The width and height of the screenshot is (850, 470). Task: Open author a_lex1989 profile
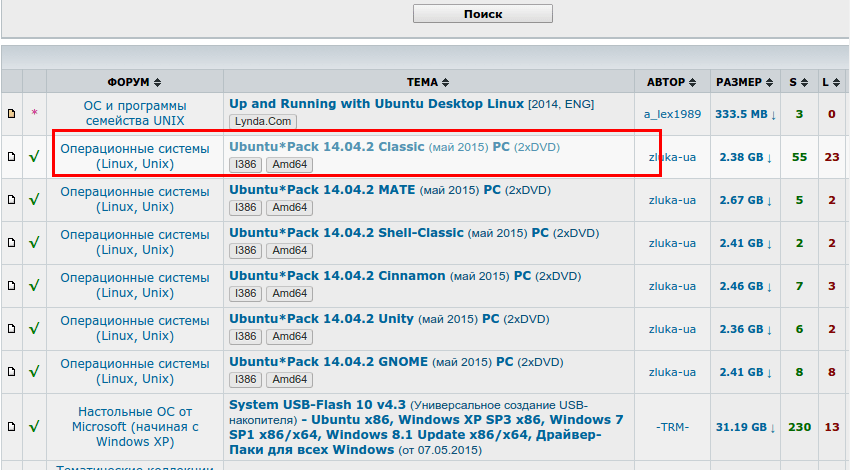(672, 114)
